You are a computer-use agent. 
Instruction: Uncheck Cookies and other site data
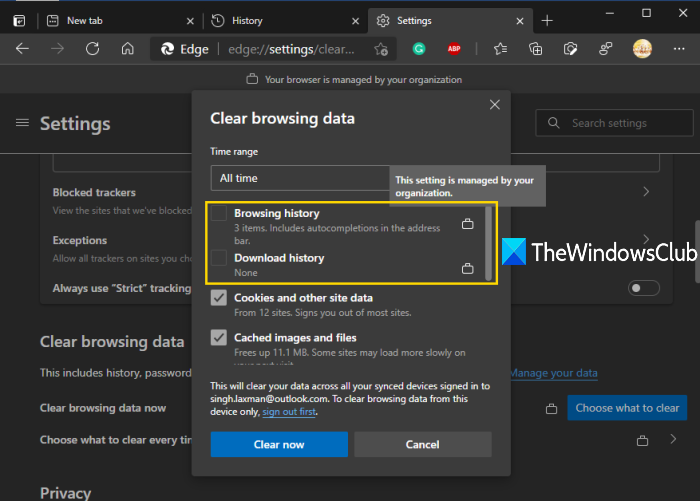point(219,298)
